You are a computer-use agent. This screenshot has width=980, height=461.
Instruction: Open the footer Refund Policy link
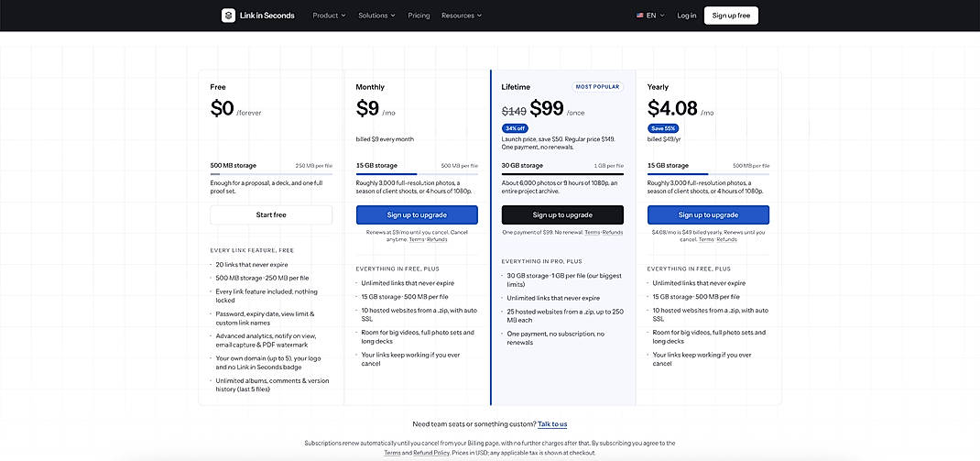click(x=431, y=452)
